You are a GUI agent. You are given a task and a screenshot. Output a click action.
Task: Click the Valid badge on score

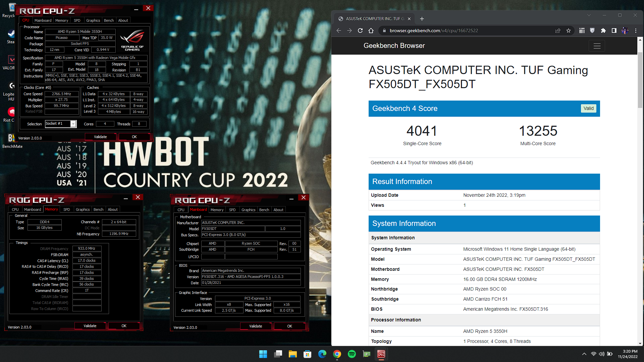588,108
